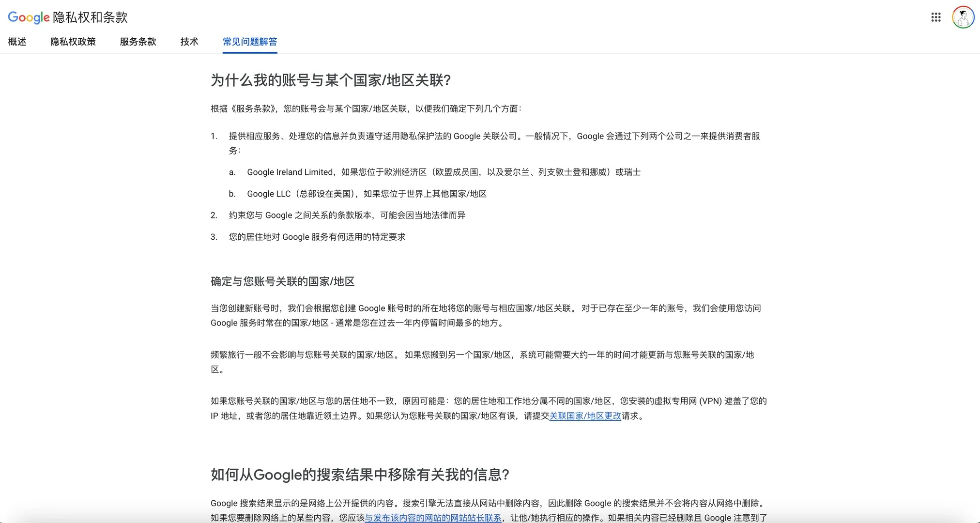This screenshot has height=523, width=980.
Task: Open the 与发布该内容的网站的网站站长联系 link
Action: pyautogui.click(x=433, y=518)
